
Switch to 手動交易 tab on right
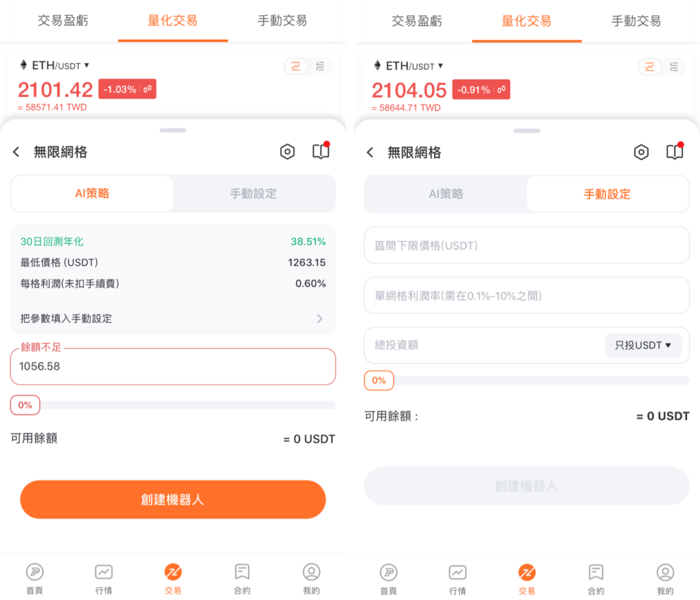pos(636,21)
